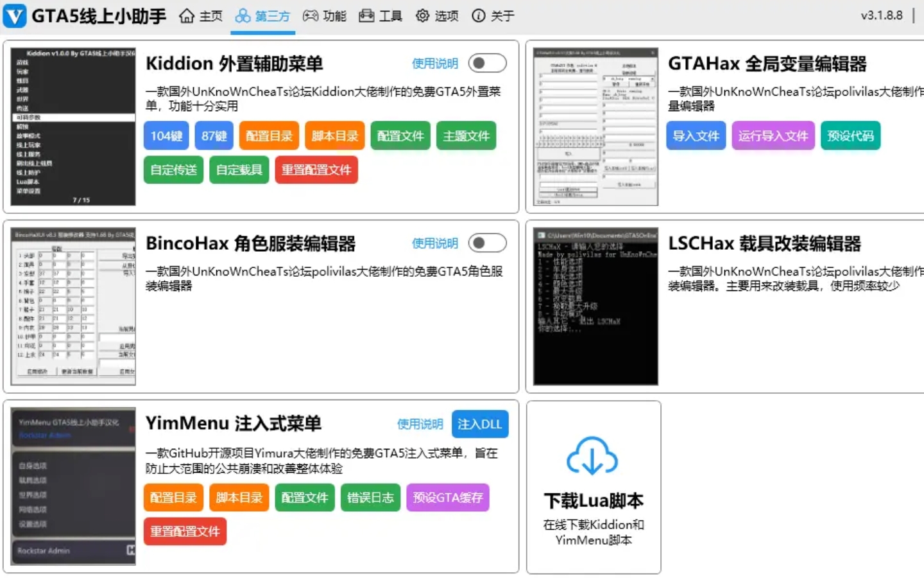
Task: Click the v3.1.8.8 version label
Action: 882,15
